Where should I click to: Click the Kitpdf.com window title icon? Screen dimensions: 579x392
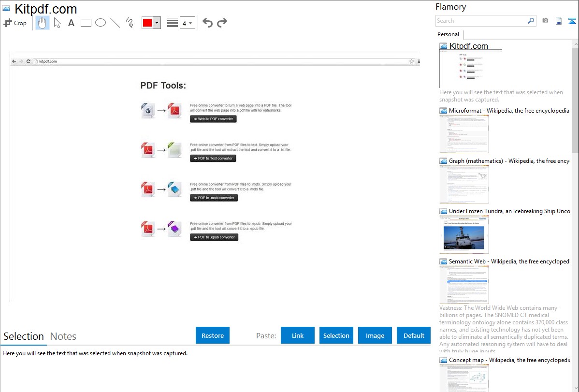coord(6,8)
